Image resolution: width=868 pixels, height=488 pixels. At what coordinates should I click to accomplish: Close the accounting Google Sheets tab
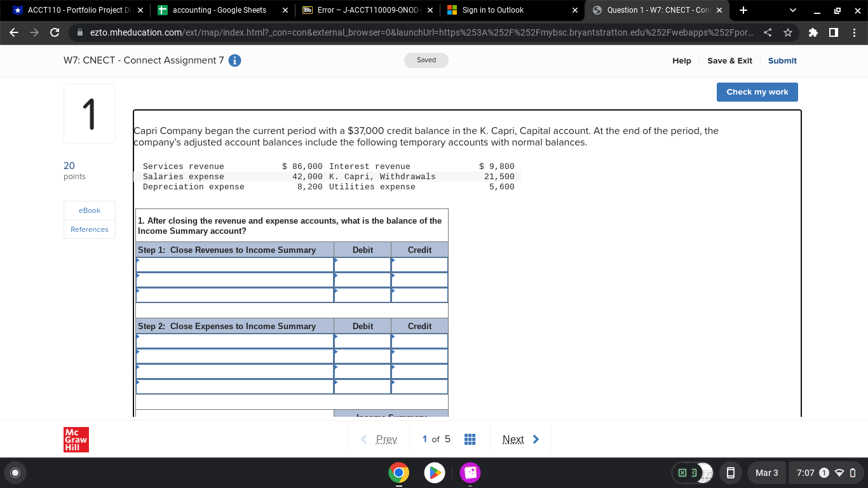point(285,10)
